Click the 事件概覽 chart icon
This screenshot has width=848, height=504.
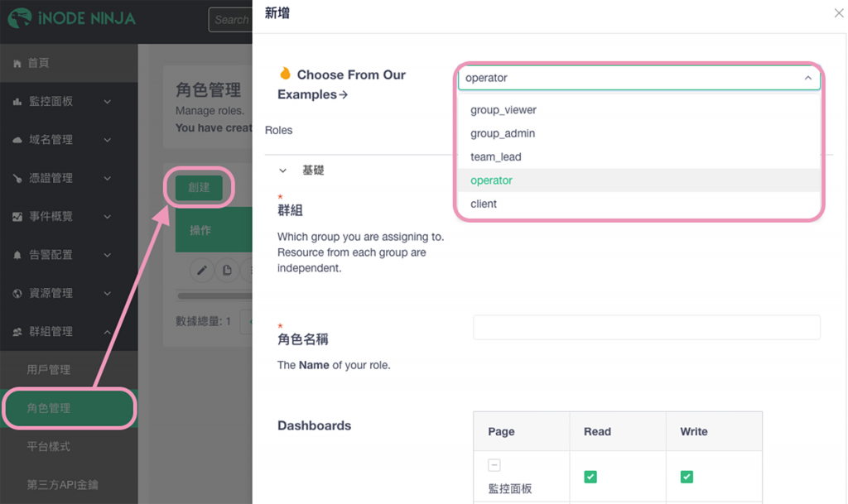(17, 217)
